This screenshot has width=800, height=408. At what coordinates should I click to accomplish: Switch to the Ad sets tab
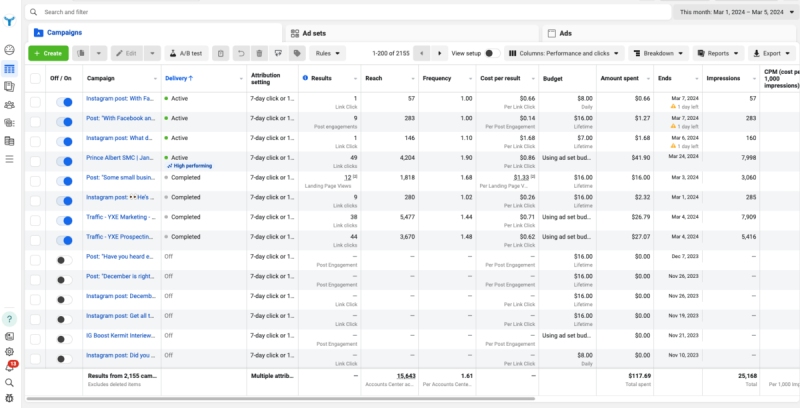point(412,33)
